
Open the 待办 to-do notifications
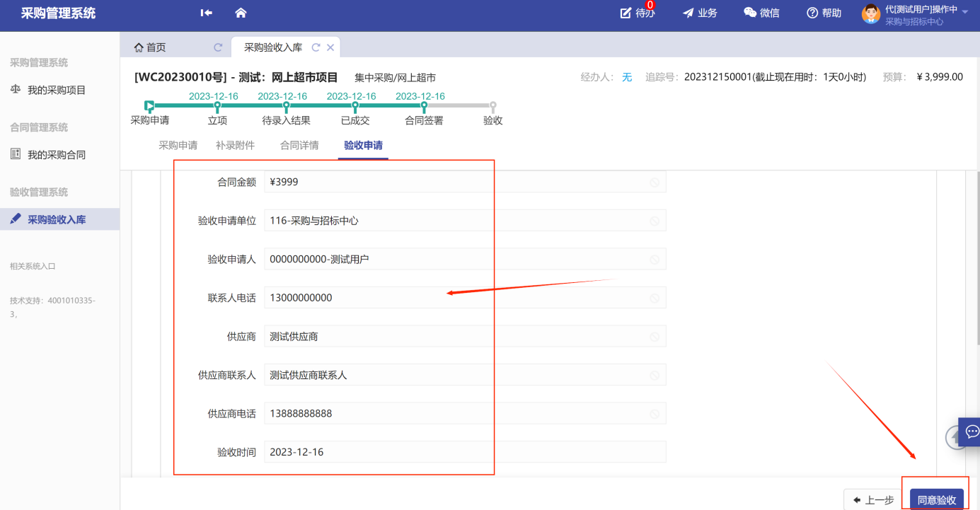637,13
